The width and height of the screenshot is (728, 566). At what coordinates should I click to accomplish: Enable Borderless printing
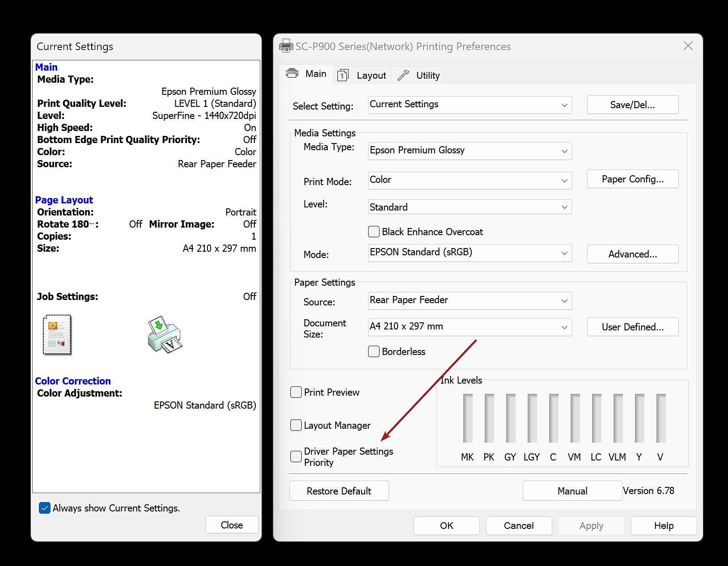(373, 351)
